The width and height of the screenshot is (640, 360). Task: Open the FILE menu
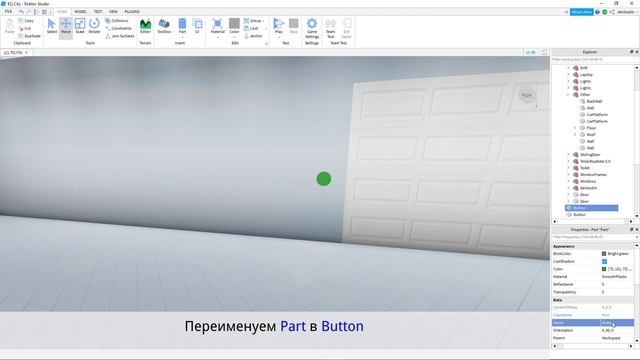[x=8, y=12]
